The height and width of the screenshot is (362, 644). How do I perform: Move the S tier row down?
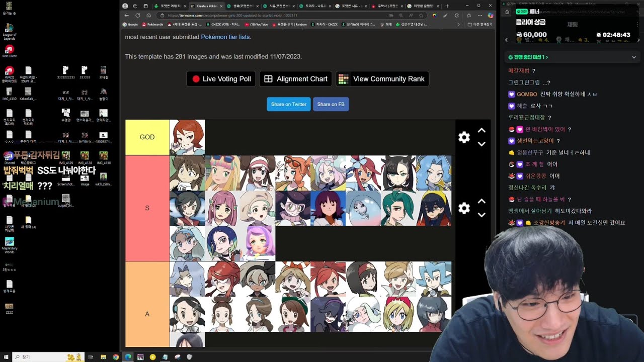point(481,215)
